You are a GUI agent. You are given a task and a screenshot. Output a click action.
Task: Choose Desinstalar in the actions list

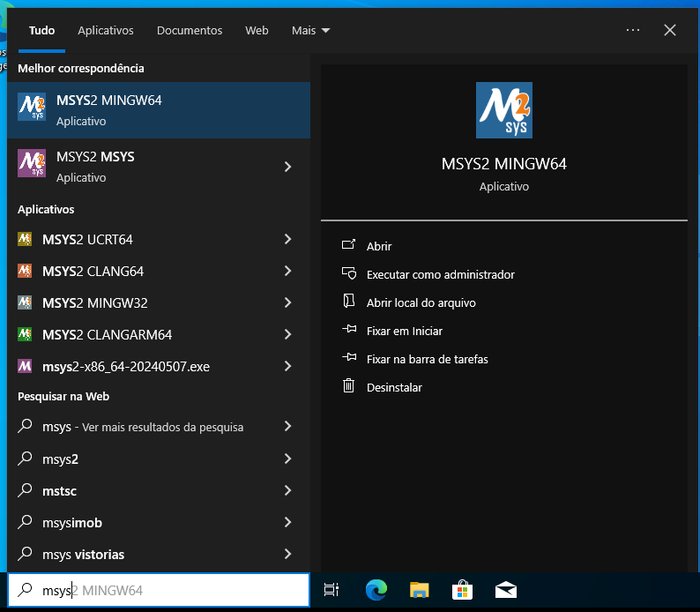[394, 387]
